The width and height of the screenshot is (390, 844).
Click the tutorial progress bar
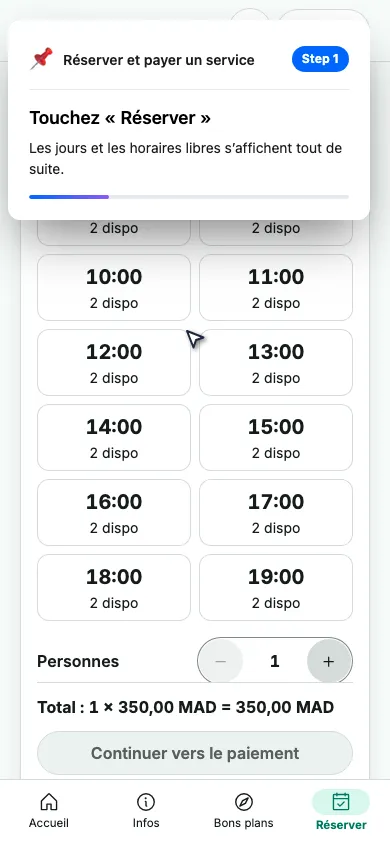(x=189, y=197)
